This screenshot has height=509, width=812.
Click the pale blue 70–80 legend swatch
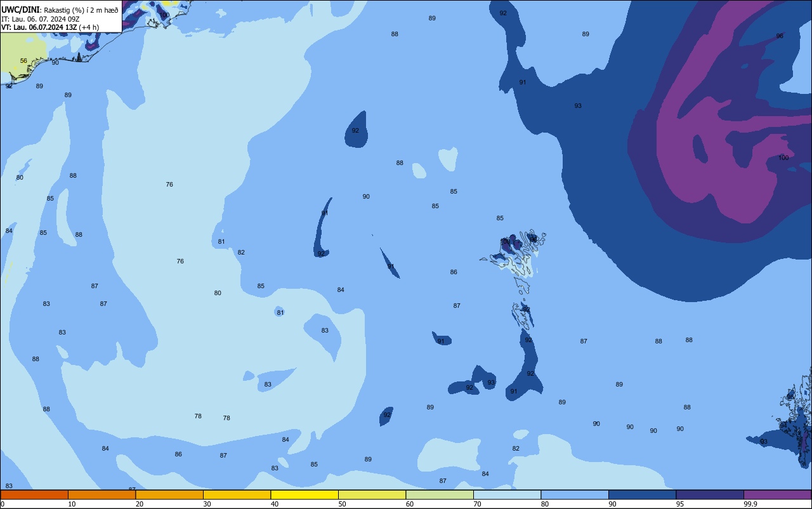(507, 494)
